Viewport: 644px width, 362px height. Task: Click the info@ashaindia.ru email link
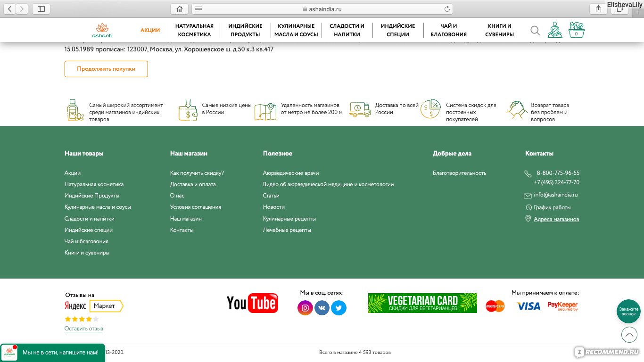(556, 195)
